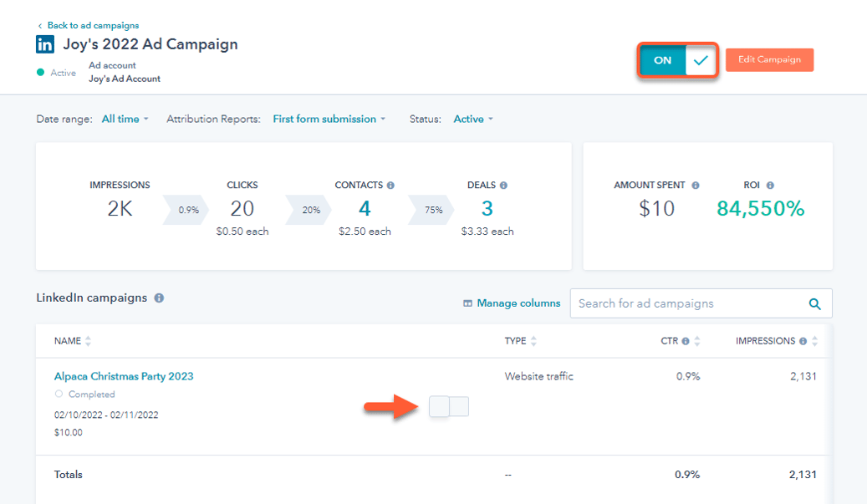Click the Edit Campaign button
The width and height of the screenshot is (867, 504).
pyautogui.click(x=769, y=60)
